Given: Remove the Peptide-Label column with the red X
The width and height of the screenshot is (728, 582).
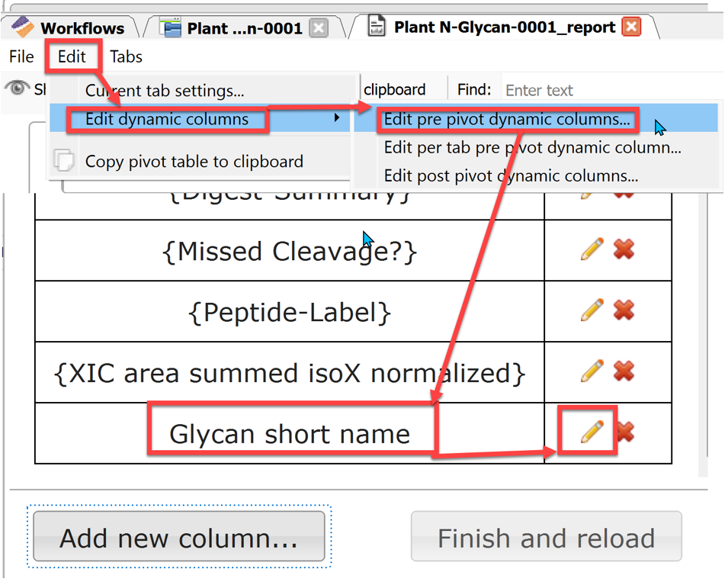Looking at the screenshot, I should [x=624, y=310].
